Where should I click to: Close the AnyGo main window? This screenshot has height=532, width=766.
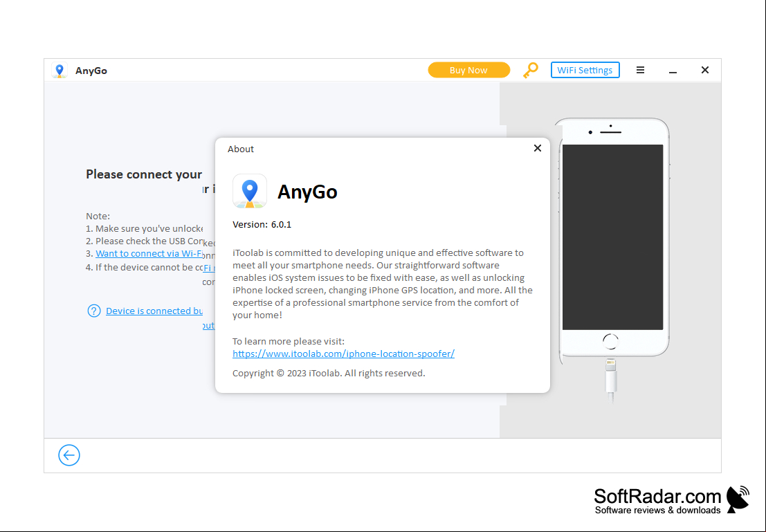(704, 70)
